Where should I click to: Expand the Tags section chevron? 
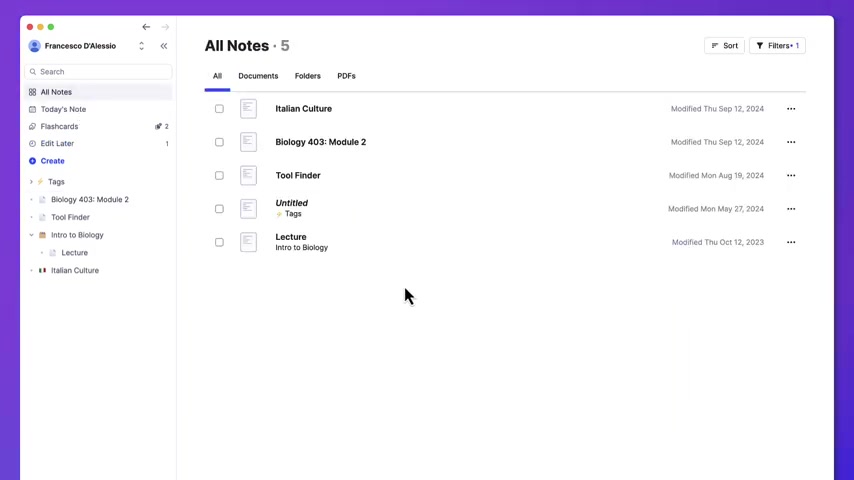pos(31,181)
